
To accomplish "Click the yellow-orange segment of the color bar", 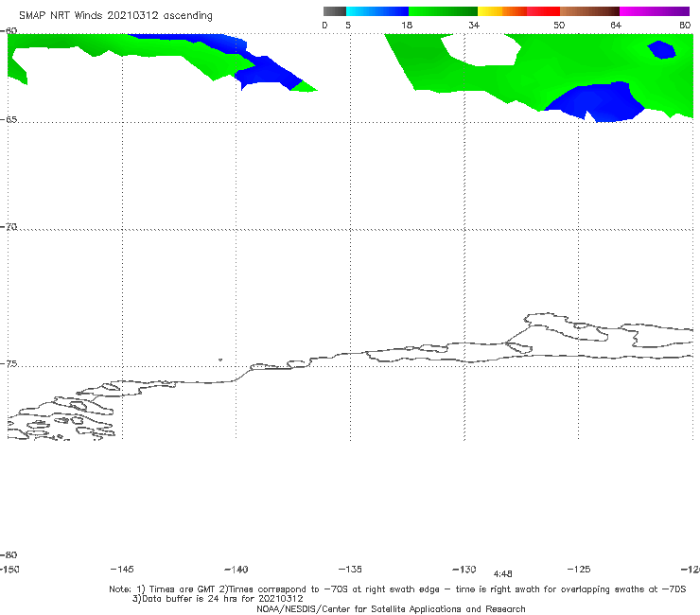I will [x=502, y=11].
